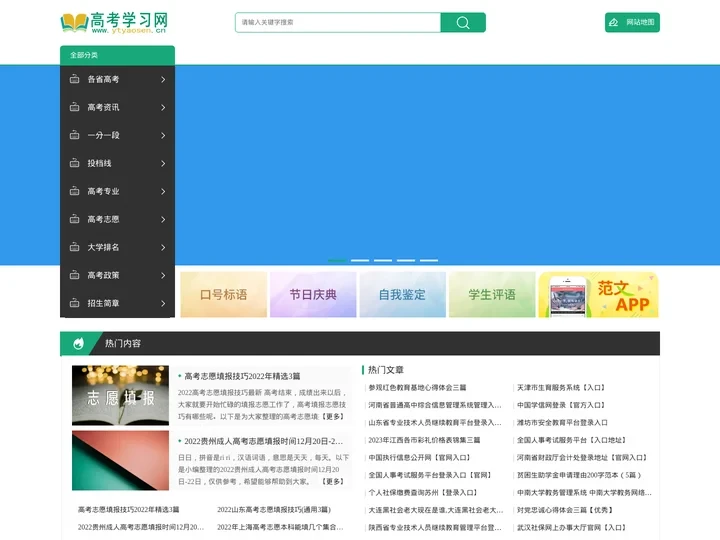The width and height of the screenshot is (720, 540).
Task: Open 中国执行信息公开网【官网入口】 link
Action: tap(420, 457)
